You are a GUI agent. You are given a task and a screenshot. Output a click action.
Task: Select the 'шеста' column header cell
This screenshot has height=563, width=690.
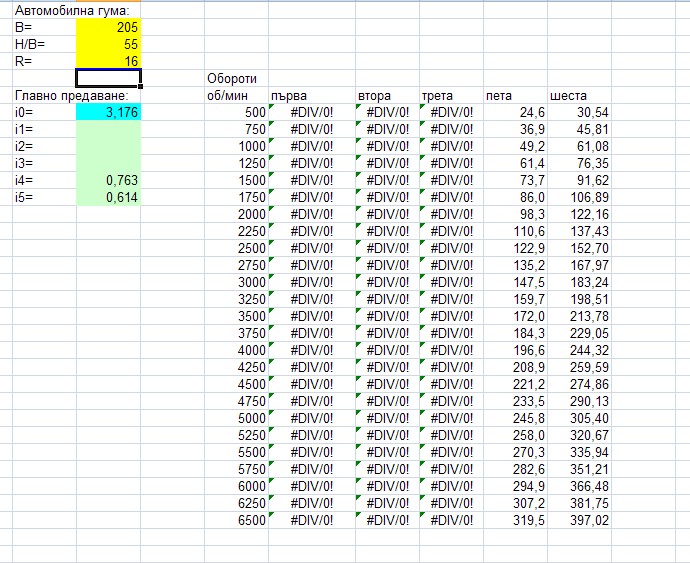pos(578,95)
